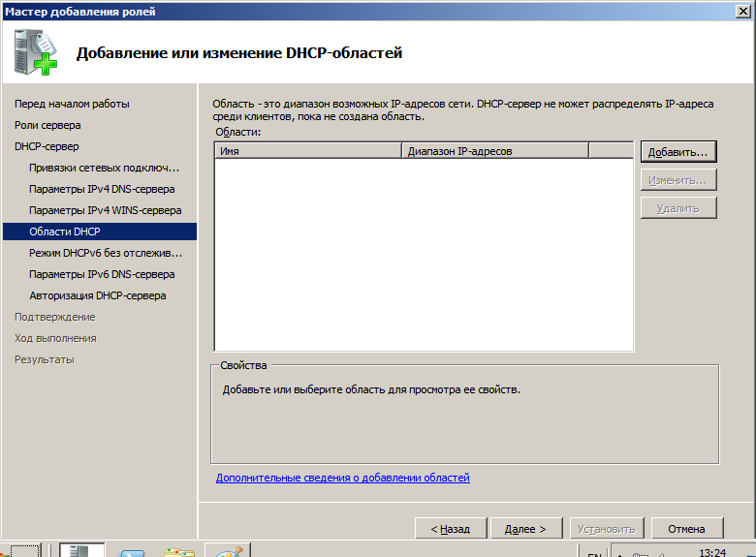Open Параметры IPv4 DNS-сервера step
This screenshot has height=557, width=756.
(x=102, y=189)
